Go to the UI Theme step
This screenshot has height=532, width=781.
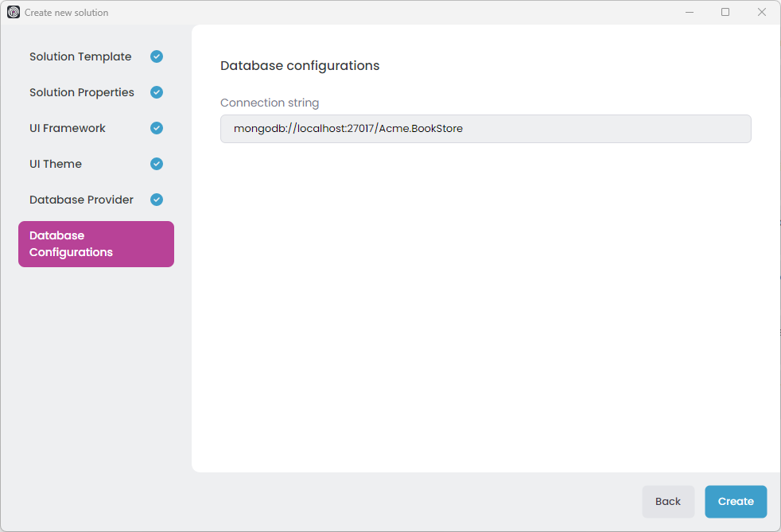(x=56, y=164)
